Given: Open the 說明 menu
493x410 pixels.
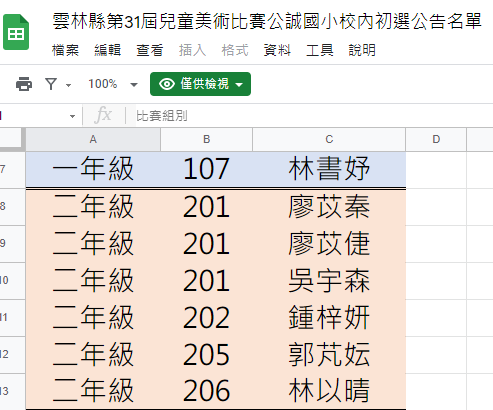Looking at the screenshot, I should [362, 50].
